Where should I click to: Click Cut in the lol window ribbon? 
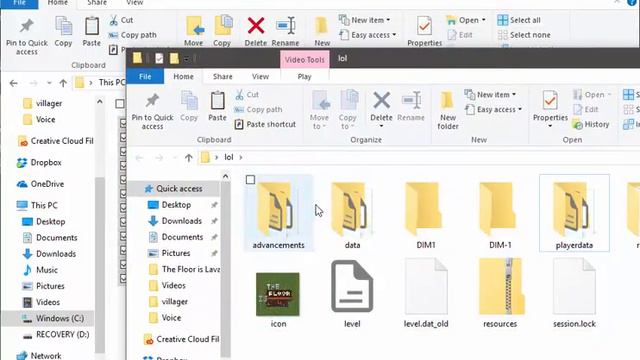[247, 95]
